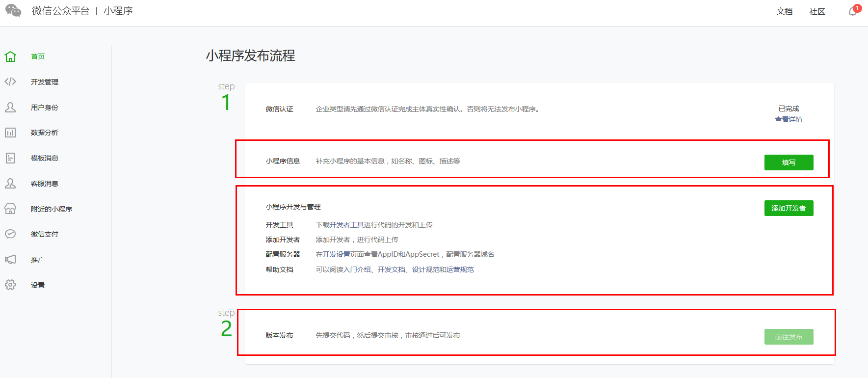Click the 前往发布 button

pos(789,337)
